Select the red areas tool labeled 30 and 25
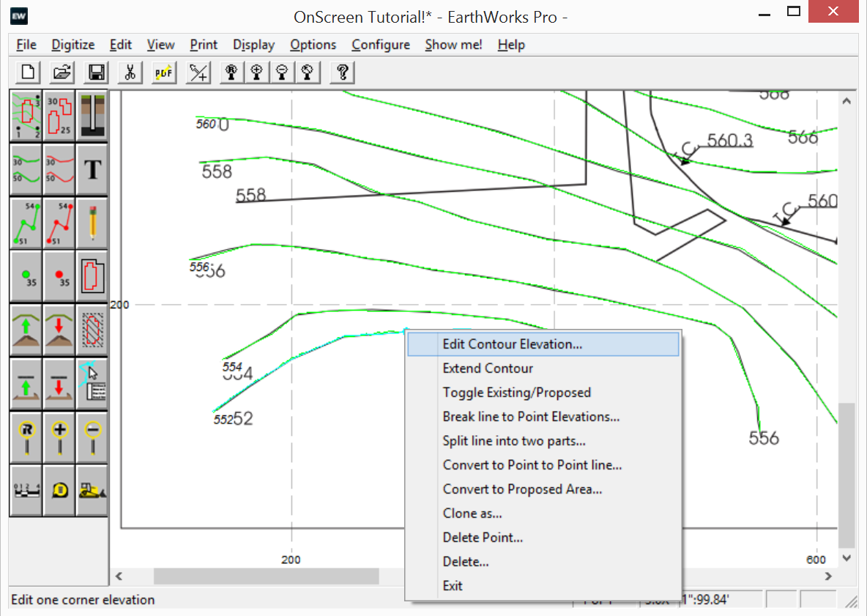This screenshot has width=867, height=616. 59,116
